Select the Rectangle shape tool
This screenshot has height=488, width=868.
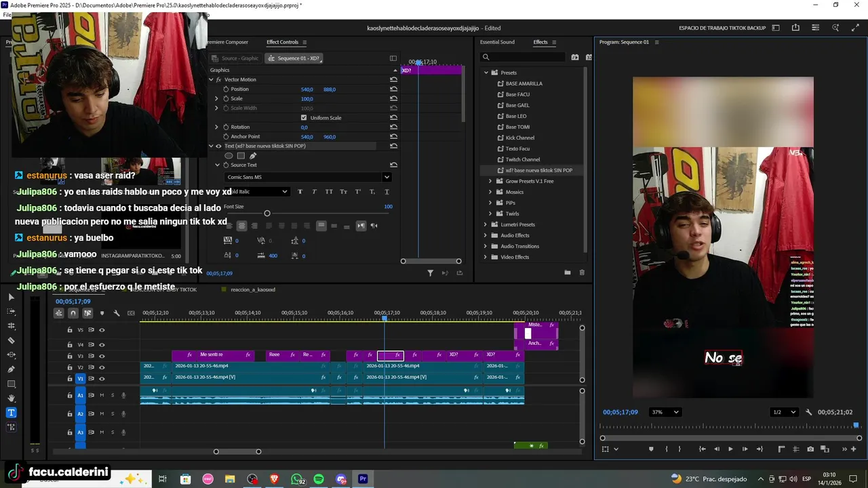click(x=11, y=384)
